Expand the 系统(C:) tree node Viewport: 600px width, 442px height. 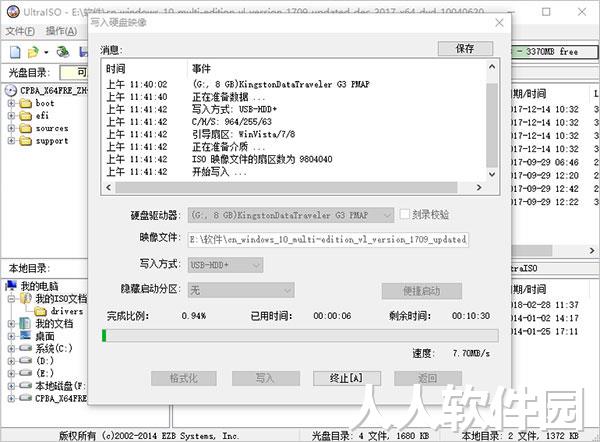pyautogui.click(x=11, y=349)
